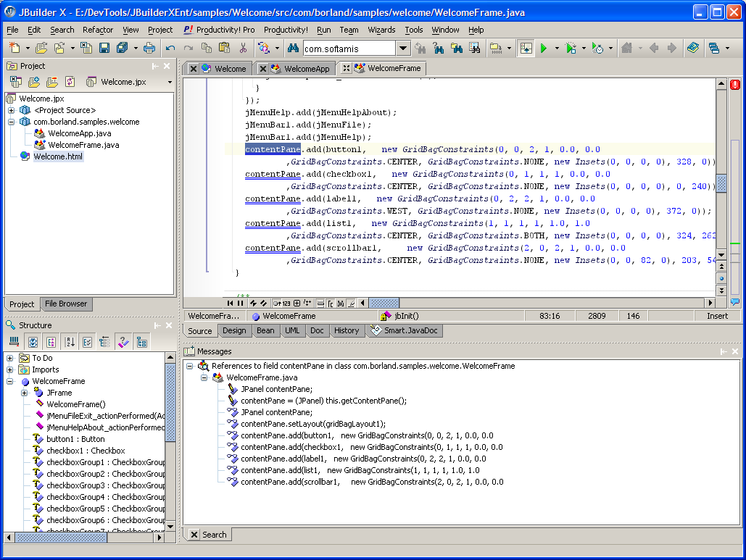Click the Paste clipboard icon
746x560 pixels.
click(x=225, y=49)
